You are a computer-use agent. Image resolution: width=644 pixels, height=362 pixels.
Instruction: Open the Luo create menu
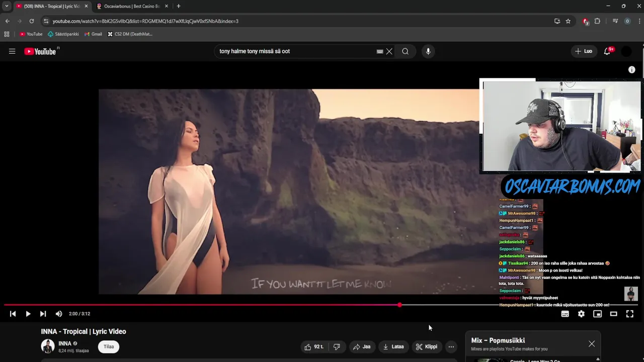pos(584,51)
